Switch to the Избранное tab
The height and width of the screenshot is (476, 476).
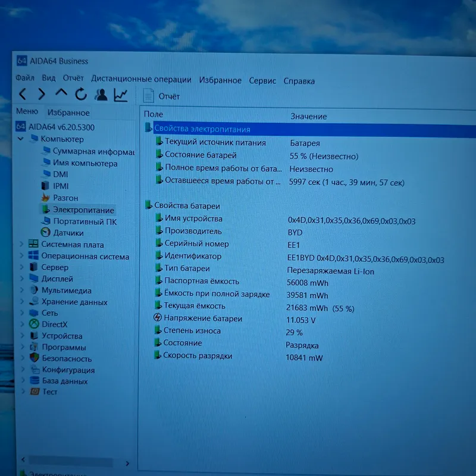68,112
